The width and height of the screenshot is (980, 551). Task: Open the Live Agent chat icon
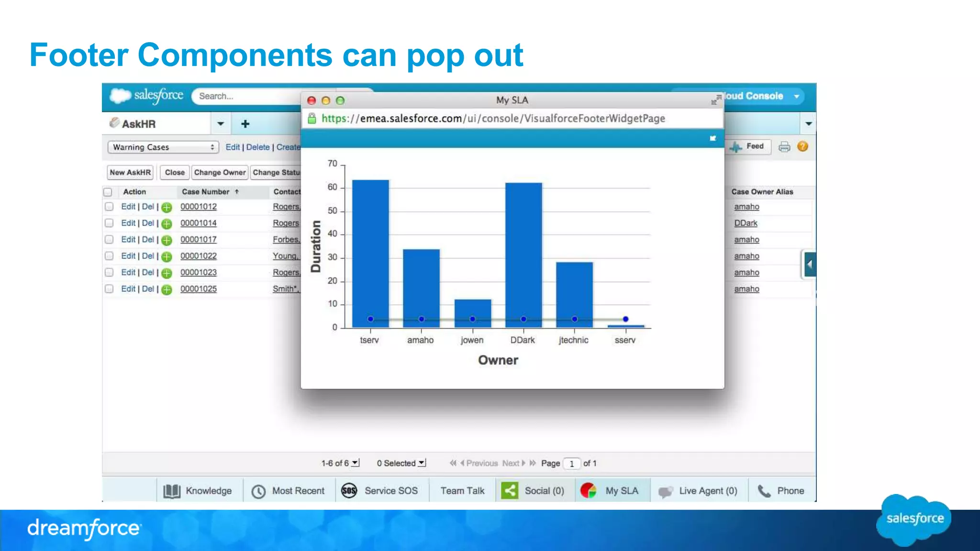pos(666,492)
